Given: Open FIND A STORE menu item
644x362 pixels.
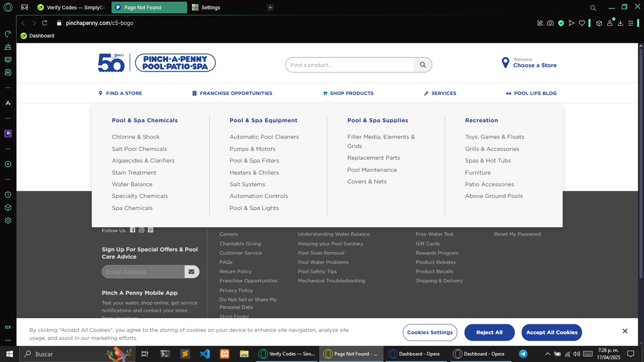Looking at the screenshot, I should 120,93.
